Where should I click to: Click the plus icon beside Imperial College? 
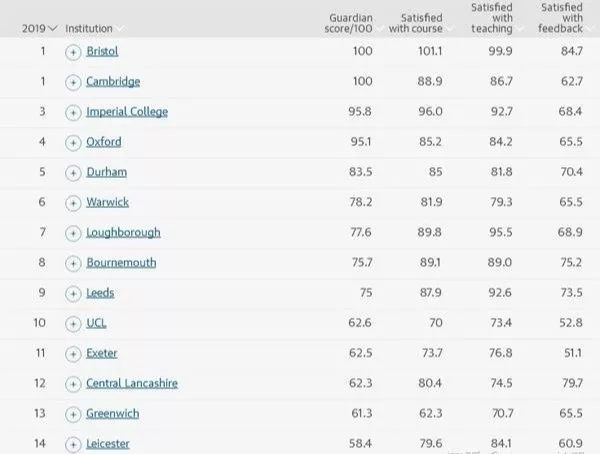[73, 113]
